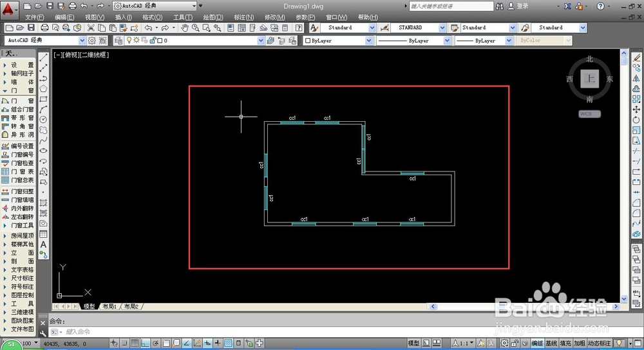
Task: Click the Save icon in the standard toolbar
Action: 31,28
